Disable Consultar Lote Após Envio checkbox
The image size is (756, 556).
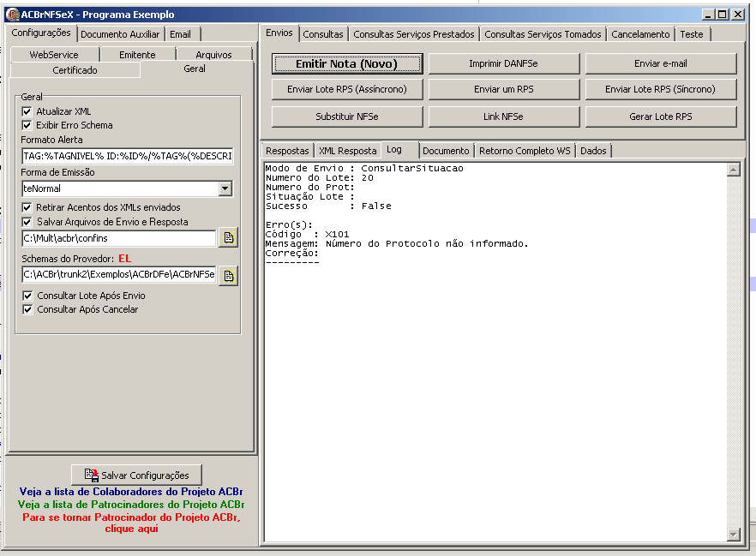click(x=27, y=296)
